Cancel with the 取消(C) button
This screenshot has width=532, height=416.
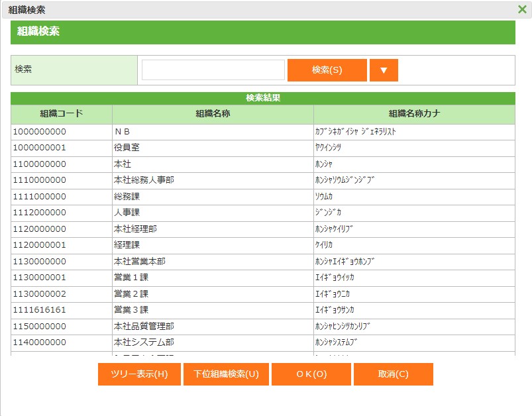coord(394,374)
